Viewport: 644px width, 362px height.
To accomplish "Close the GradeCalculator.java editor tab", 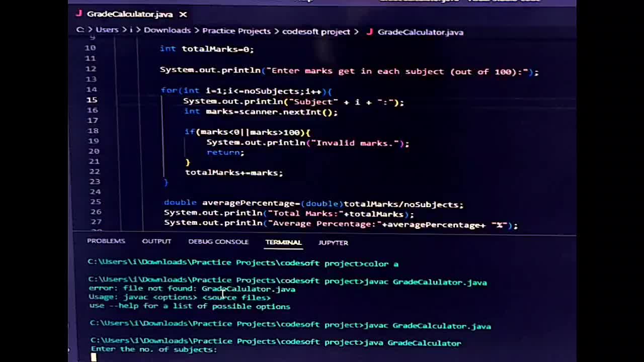I will (x=183, y=14).
